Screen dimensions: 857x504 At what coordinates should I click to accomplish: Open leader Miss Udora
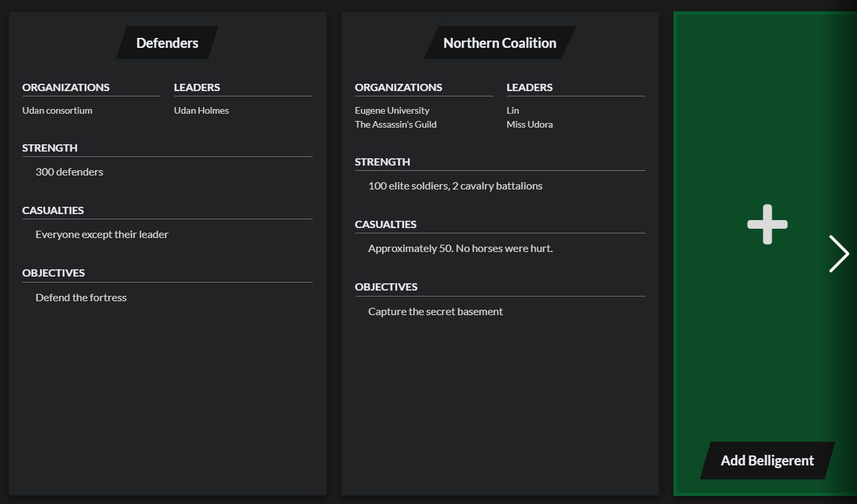point(530,124)
